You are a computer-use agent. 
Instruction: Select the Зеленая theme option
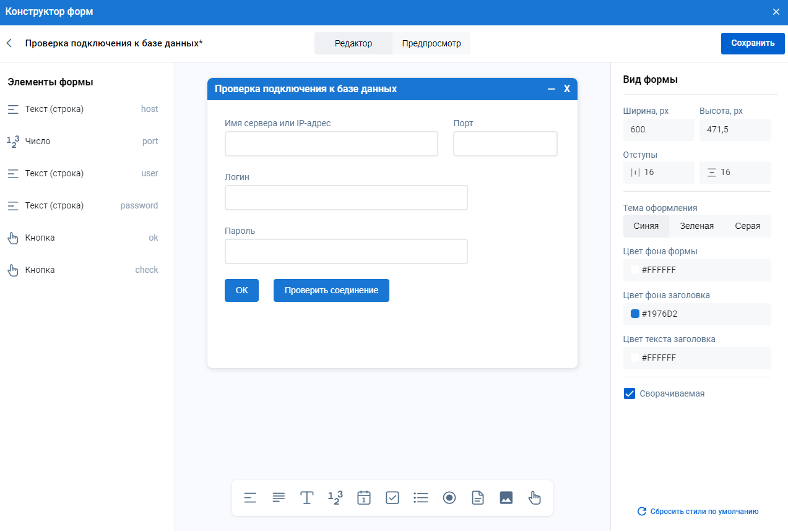click(x=696, y=226)
